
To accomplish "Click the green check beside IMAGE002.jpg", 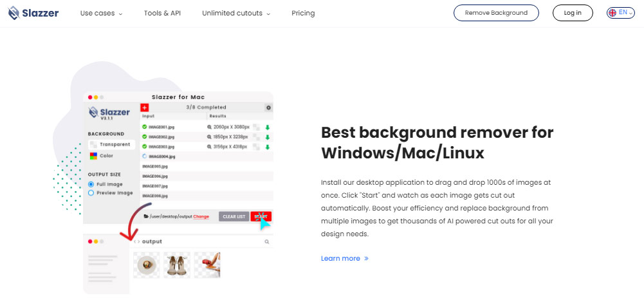I will [145, 137].
